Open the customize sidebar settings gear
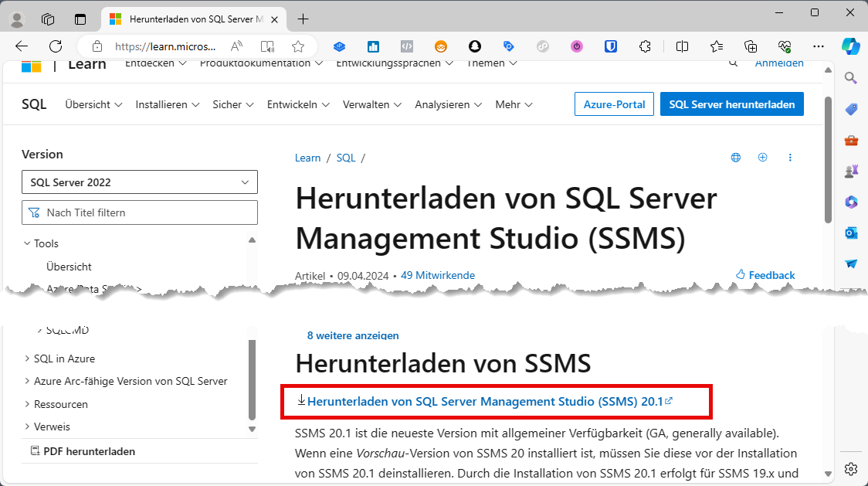868x486 pixels. tap(850, 468)
